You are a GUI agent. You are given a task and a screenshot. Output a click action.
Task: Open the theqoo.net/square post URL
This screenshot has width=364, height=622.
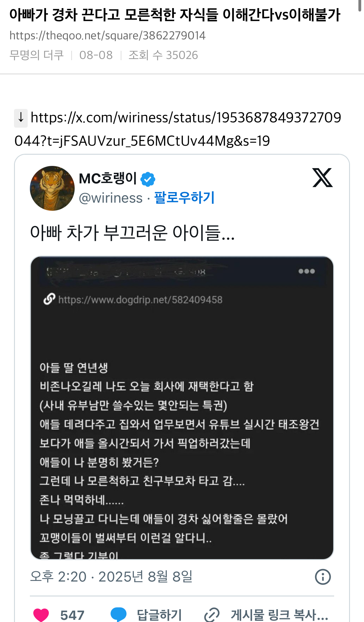[107, 35]
